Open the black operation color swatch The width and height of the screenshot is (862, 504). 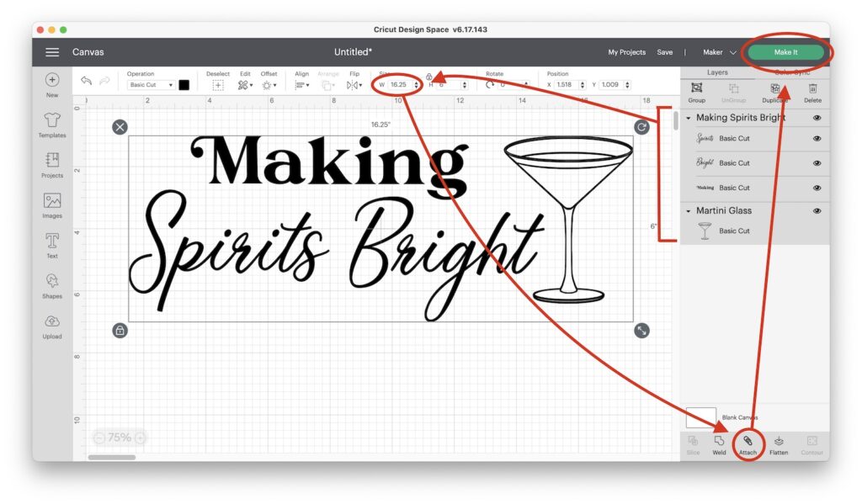pos(184,85)
